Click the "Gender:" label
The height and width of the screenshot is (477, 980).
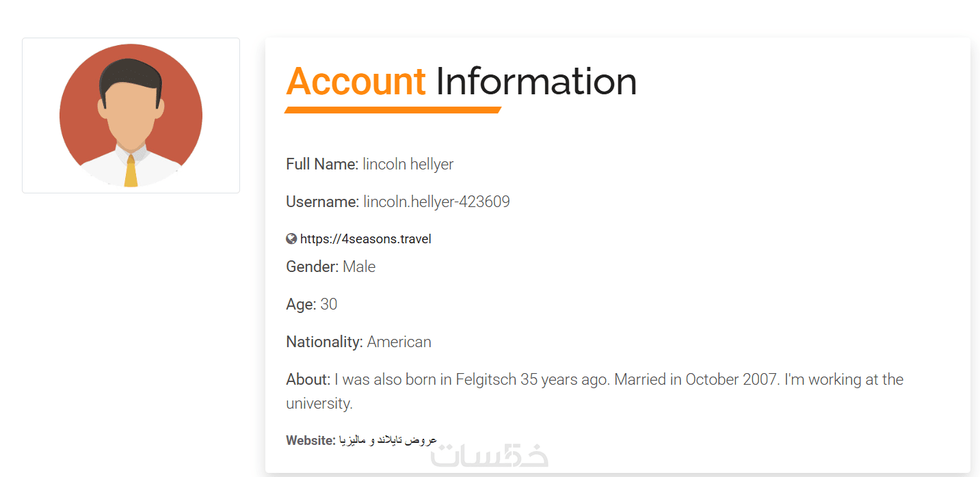[312, 267]
